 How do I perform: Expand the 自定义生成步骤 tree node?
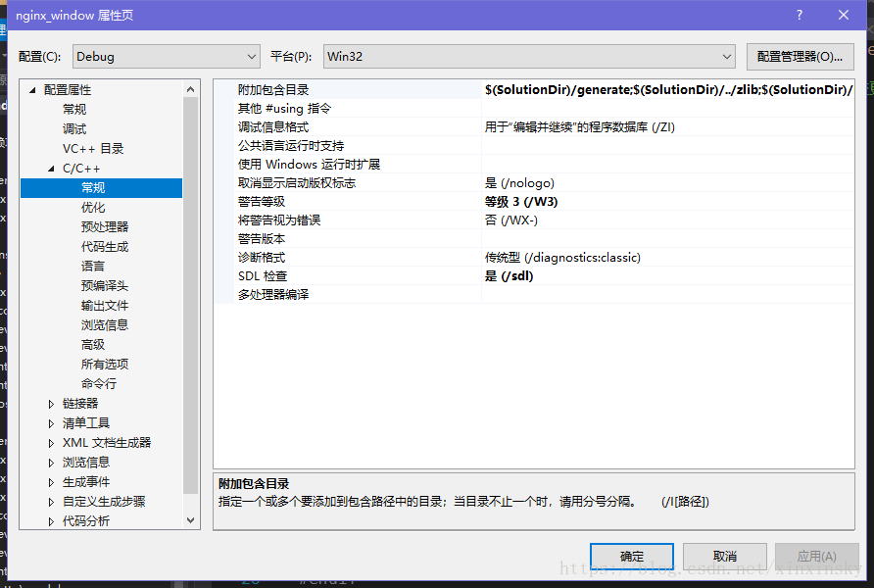[51, 502]
